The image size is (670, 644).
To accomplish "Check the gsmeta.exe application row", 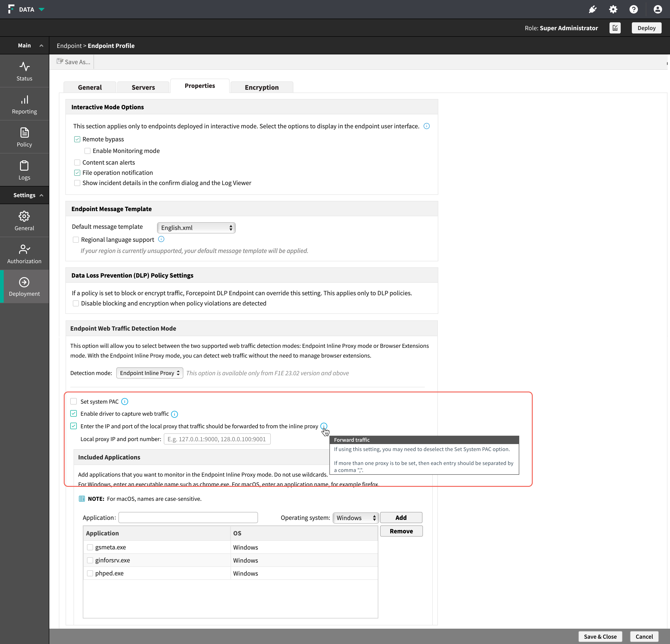I will tap(90, 547).
